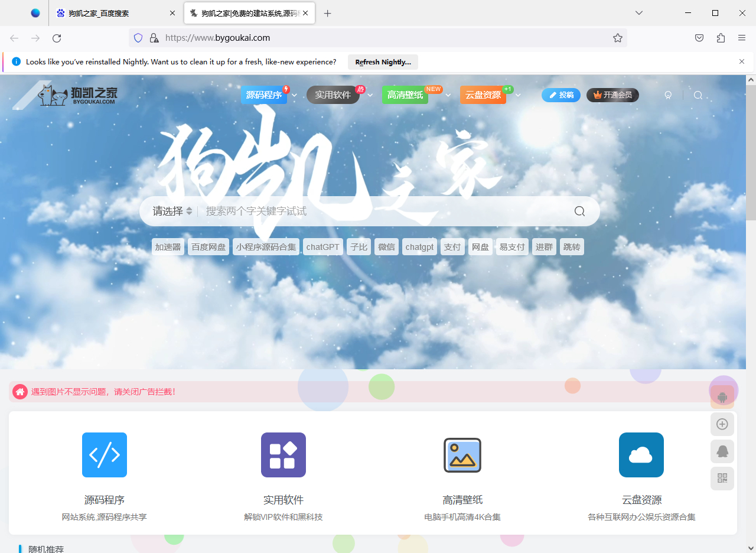Click the floating Android icon
756x553 pixels.
tap(722, 397)
